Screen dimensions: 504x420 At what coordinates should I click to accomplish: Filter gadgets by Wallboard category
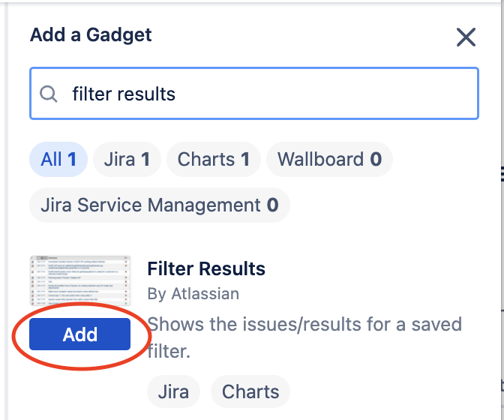tap(329, 160)
